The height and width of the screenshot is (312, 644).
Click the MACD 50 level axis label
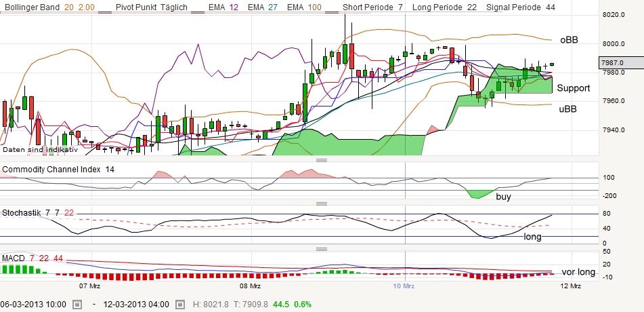coord(607,251)
